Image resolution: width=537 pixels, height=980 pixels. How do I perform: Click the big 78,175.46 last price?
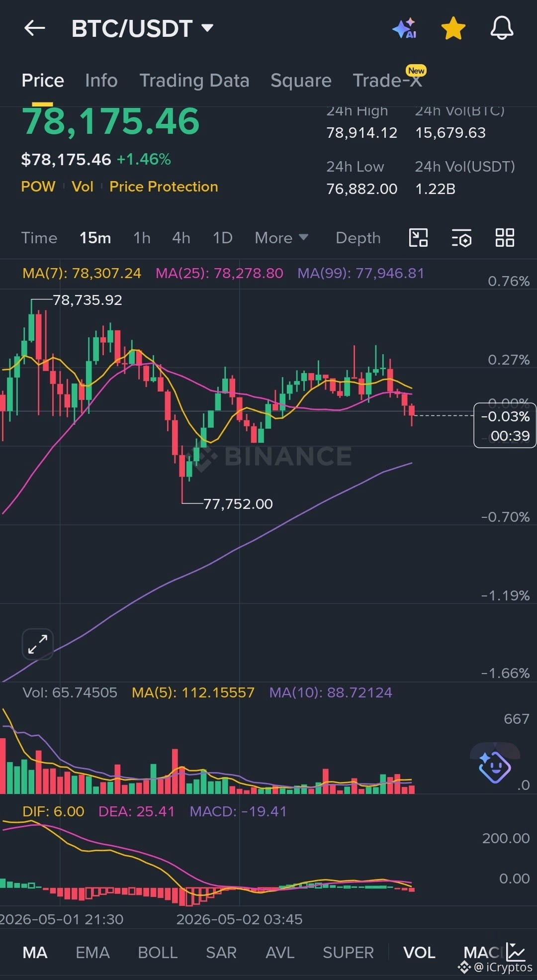click(x=110, y=121)
